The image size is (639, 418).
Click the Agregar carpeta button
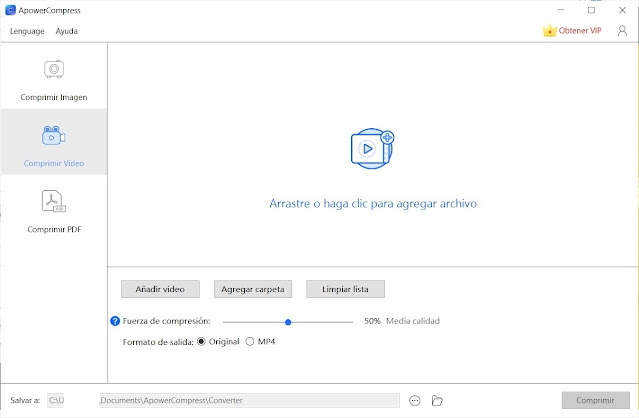click(x=253, y=289)
